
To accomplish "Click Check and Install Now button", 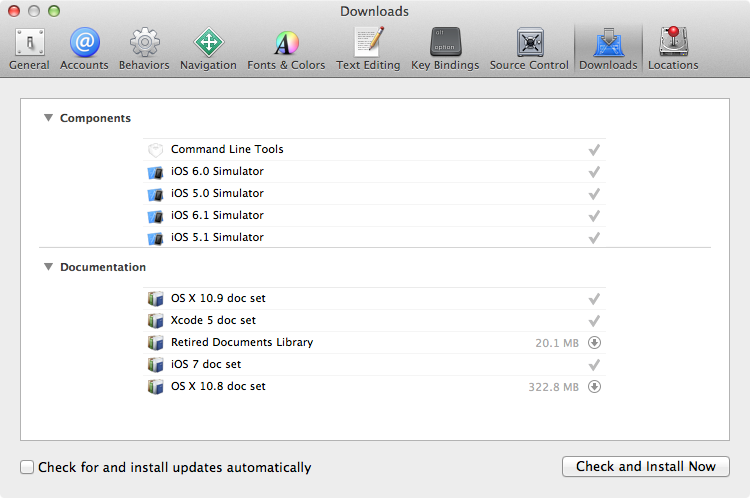I will click(646, 466).
